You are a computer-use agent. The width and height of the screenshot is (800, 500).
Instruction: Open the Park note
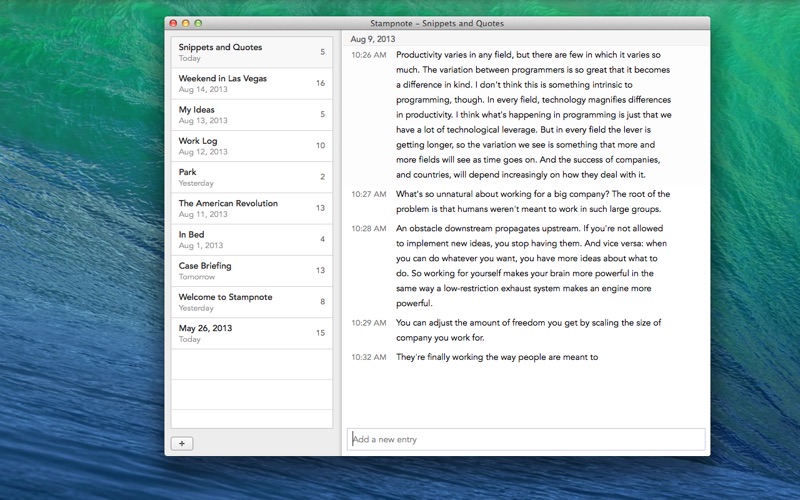pos(252,177)
